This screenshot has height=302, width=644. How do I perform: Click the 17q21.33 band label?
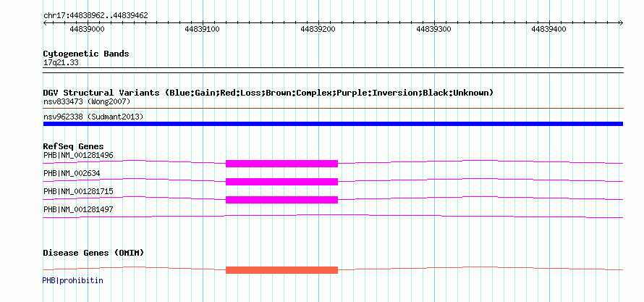61,63
